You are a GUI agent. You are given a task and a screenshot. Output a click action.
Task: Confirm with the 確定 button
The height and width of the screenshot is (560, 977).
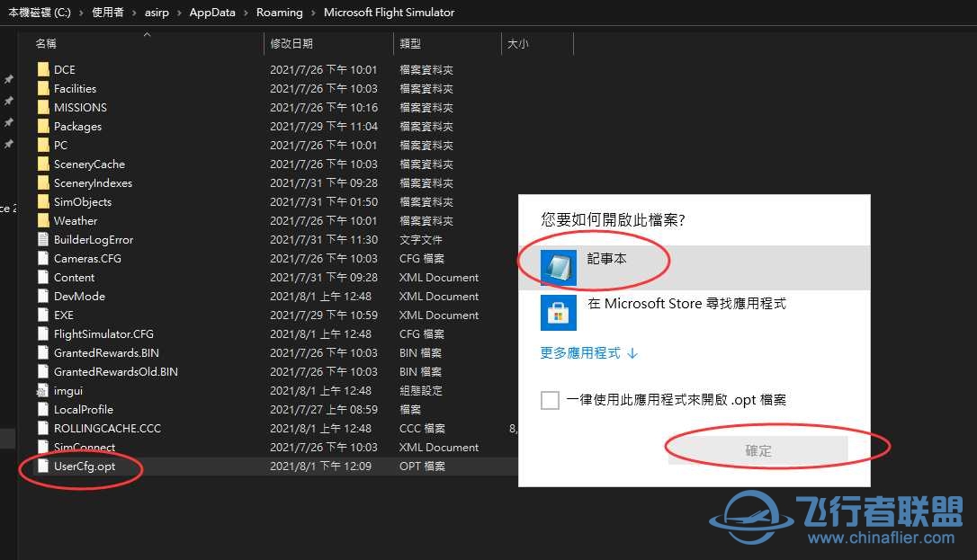click(x=757, y=450)
